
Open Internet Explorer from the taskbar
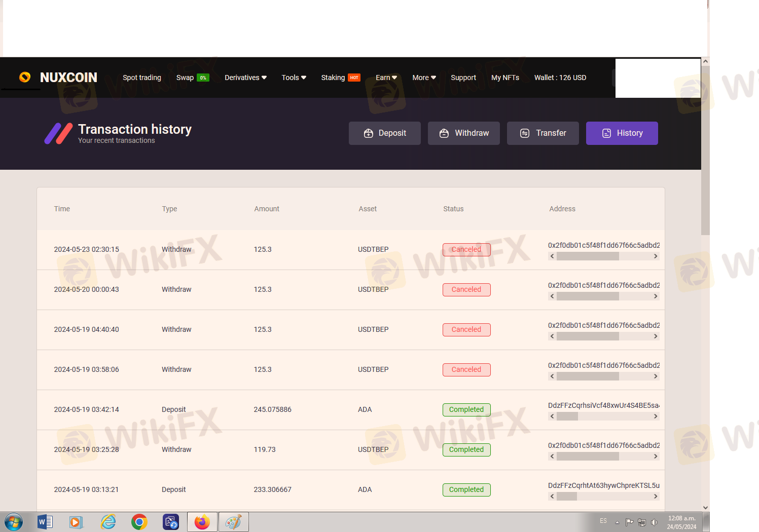(108, 522)
